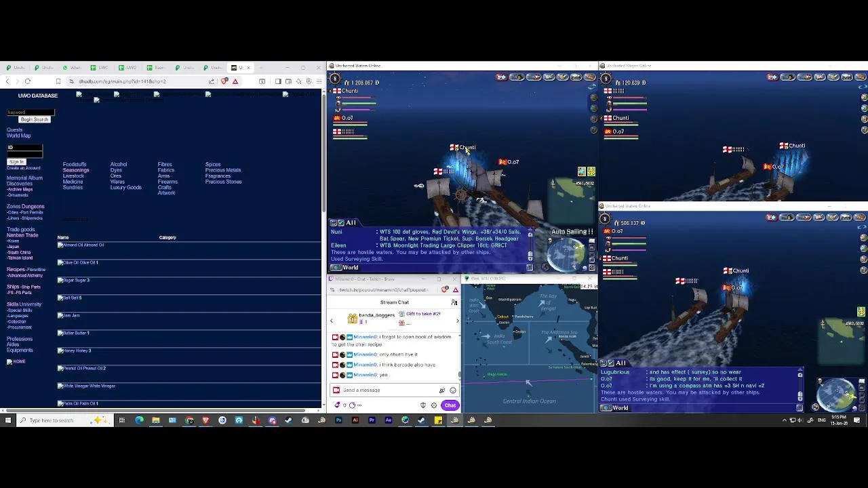
Task: Open the Equipments link
Action: pyautogui.click(x=20, y=350)
